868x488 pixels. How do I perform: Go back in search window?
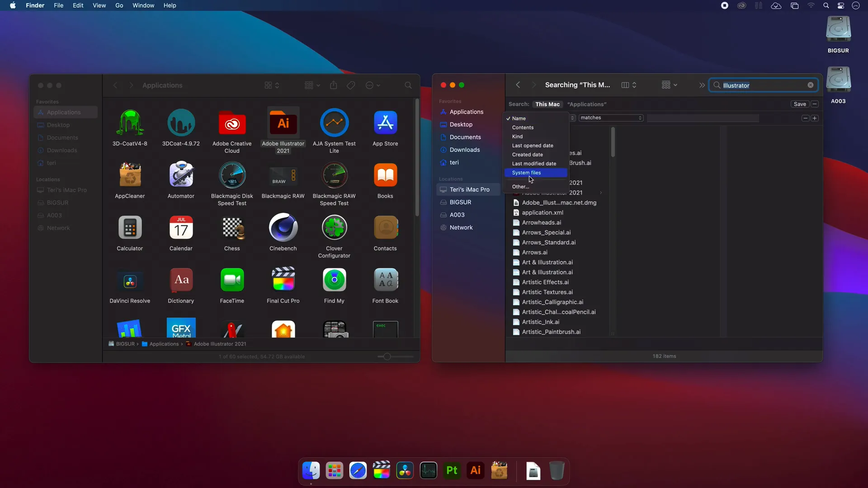(x=518, y=85)
